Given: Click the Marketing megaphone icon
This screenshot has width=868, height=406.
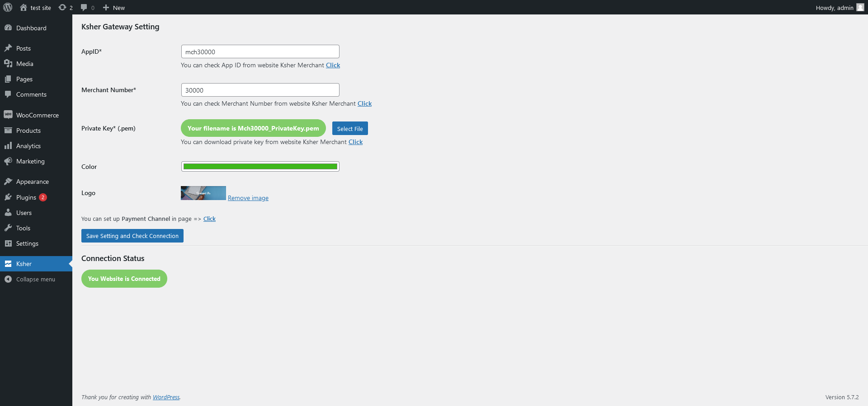Looking at the screenshot, I should [8, 161].
